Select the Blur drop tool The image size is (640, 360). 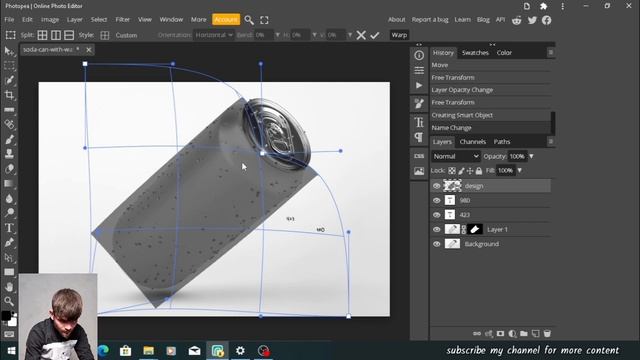pos(9,198)
